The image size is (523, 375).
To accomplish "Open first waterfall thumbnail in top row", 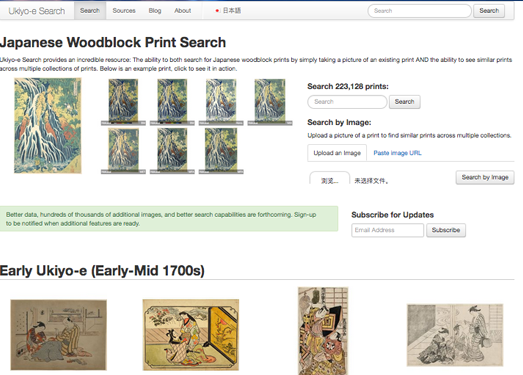I will click(123, 102).
